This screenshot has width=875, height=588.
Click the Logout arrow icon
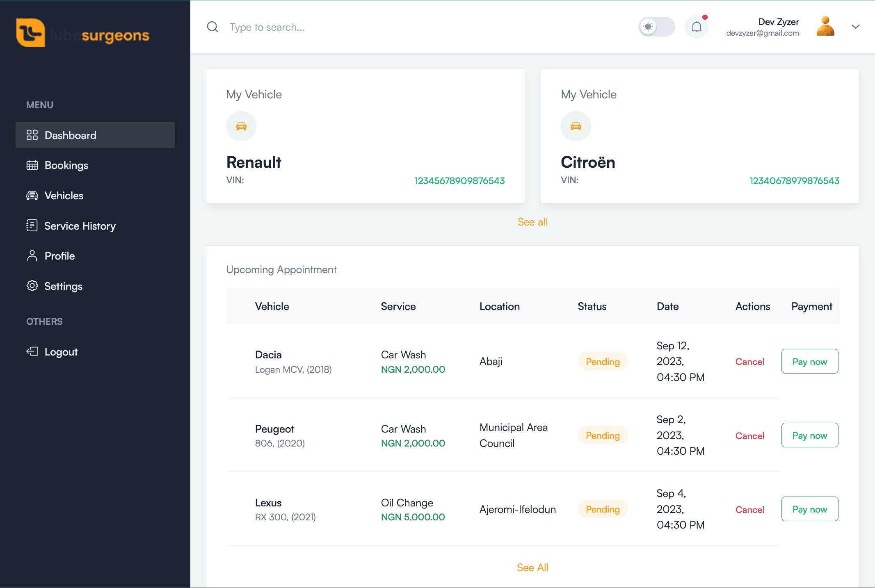pos(32,351)
